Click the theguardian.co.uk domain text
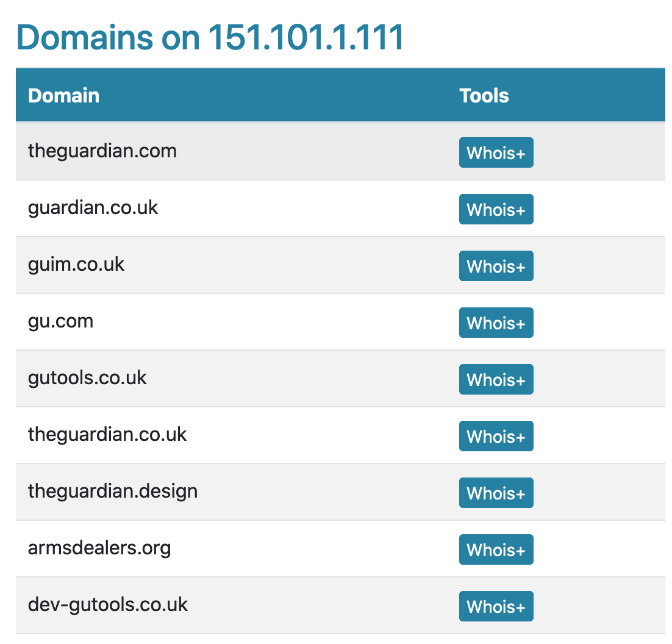Screen dimensions: 672x644 [x=107, y=434]
